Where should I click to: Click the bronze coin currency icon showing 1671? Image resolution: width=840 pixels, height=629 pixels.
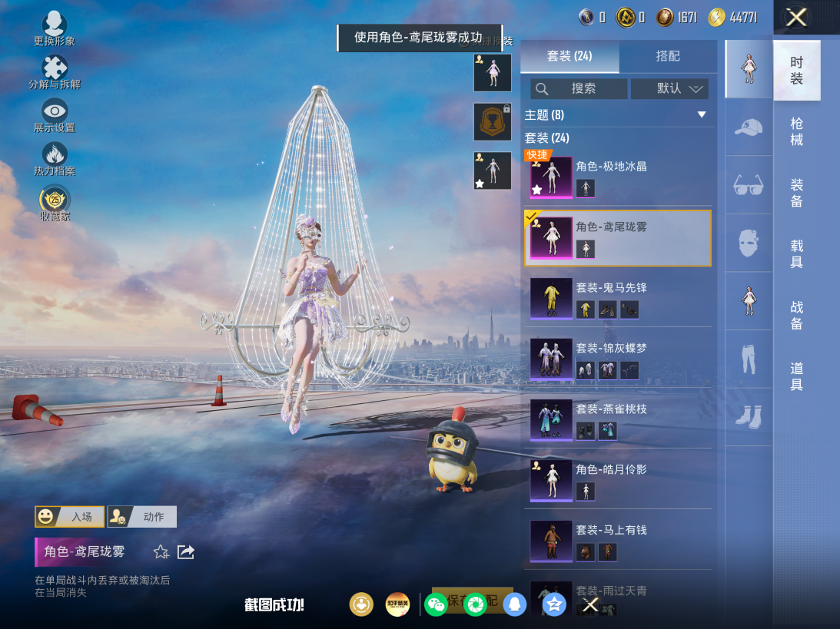coord(665,18)
